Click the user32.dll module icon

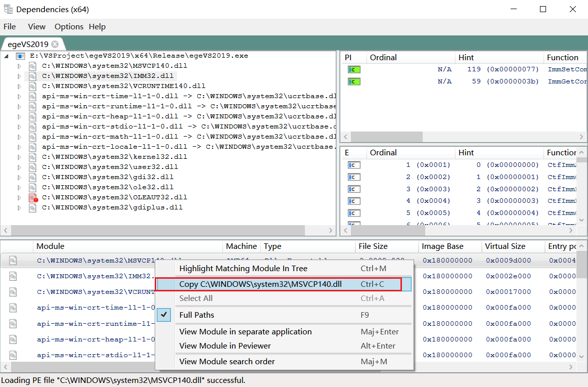[33, 167]
